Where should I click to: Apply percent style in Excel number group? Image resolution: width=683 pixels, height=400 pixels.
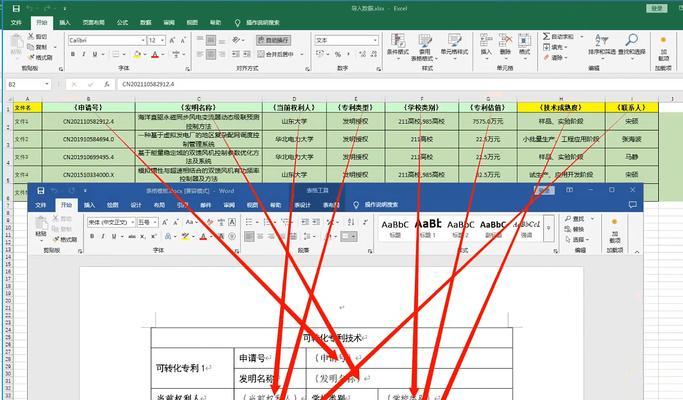tap(338, 54)
